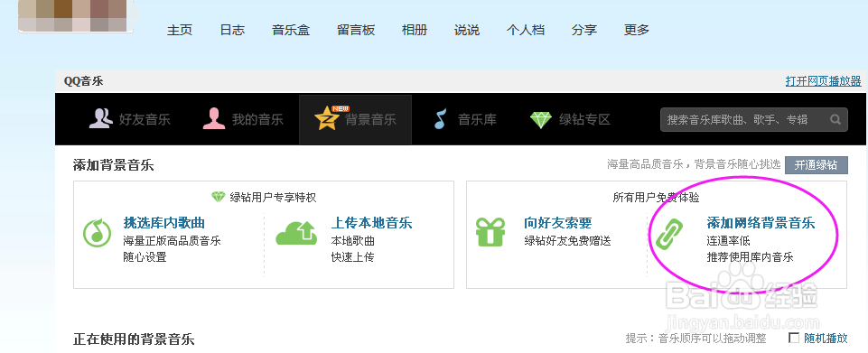
Task: Click the search magnifier icon
Action: (835, 119)
